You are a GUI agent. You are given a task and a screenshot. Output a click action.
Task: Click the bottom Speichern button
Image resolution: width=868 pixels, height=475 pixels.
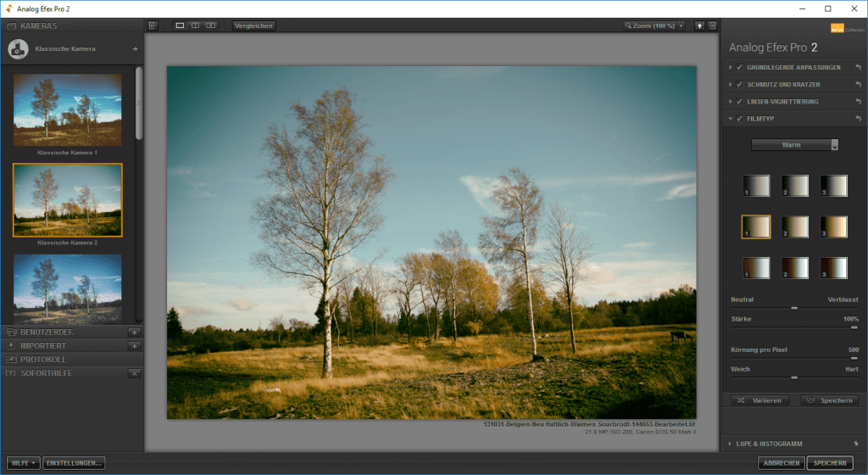830,463
